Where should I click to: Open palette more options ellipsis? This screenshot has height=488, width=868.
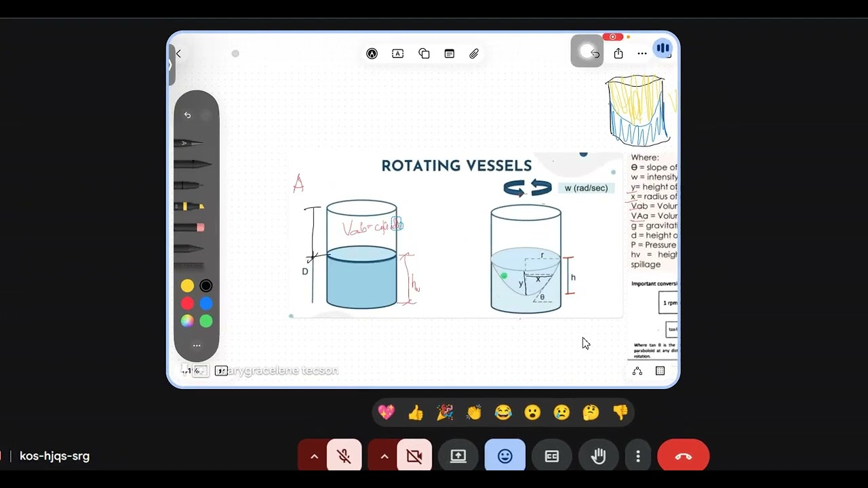[197, 345]
